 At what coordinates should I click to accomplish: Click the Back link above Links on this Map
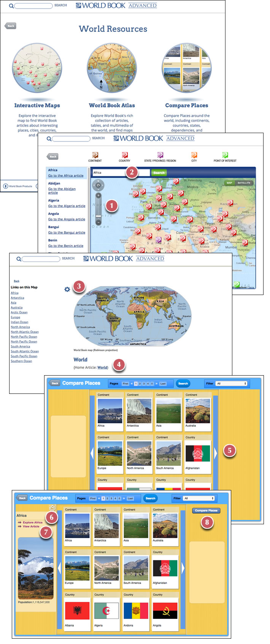click(x=17, y=281)
